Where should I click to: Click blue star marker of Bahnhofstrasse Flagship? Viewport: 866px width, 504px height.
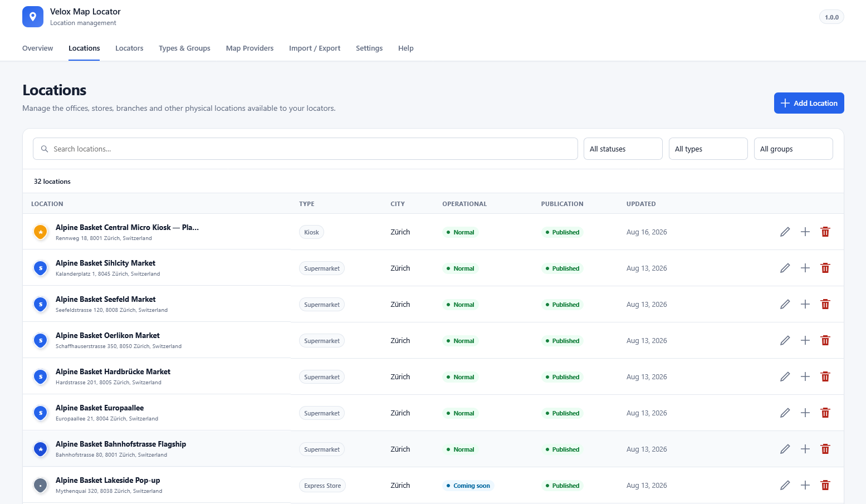(41, 449)
